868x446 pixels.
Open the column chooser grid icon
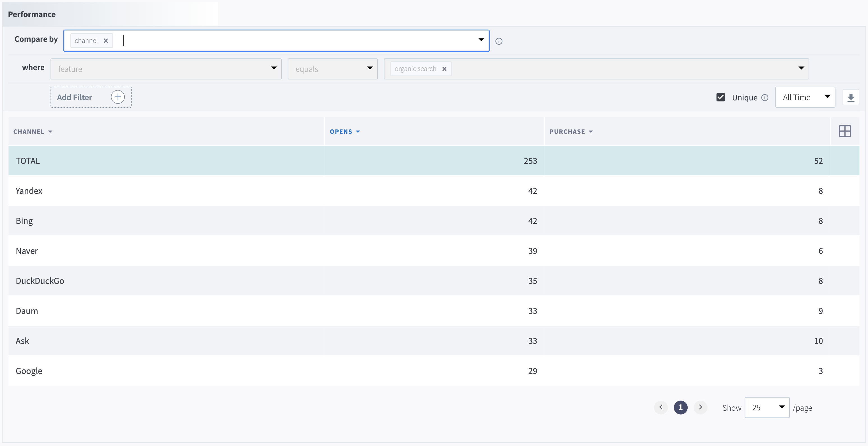(844, 131)
